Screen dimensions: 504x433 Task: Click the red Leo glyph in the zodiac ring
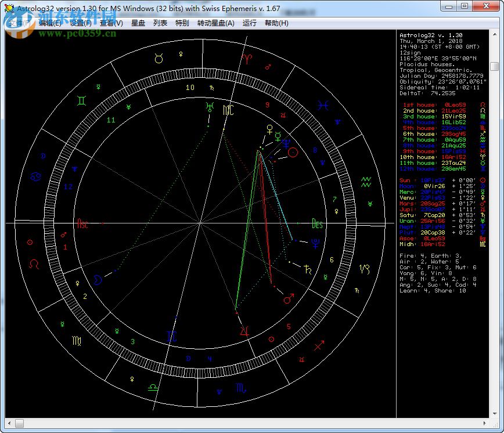35,264
